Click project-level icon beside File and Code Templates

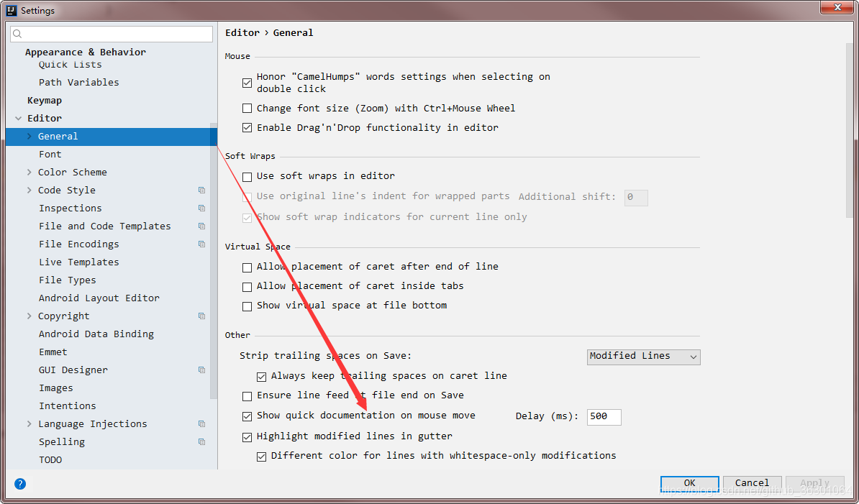click(201, 226)
